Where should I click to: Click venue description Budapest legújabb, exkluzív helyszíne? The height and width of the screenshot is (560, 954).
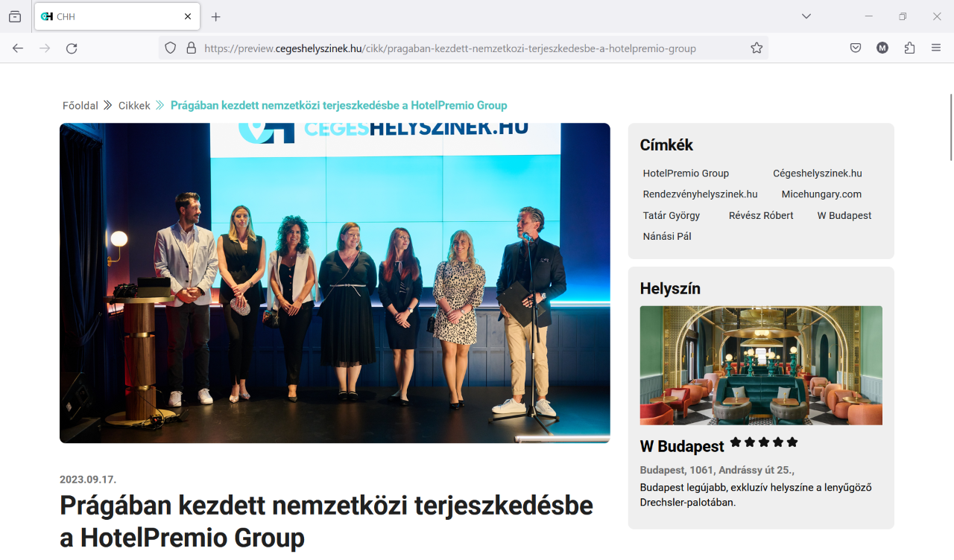tap(756, 495)
